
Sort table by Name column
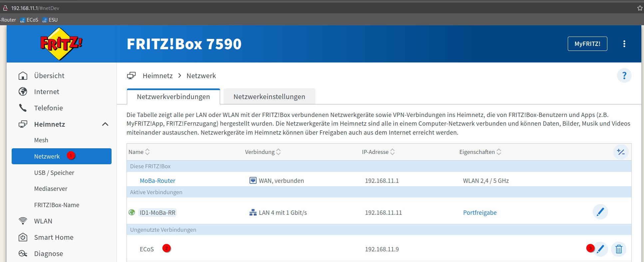coord(147,152)
